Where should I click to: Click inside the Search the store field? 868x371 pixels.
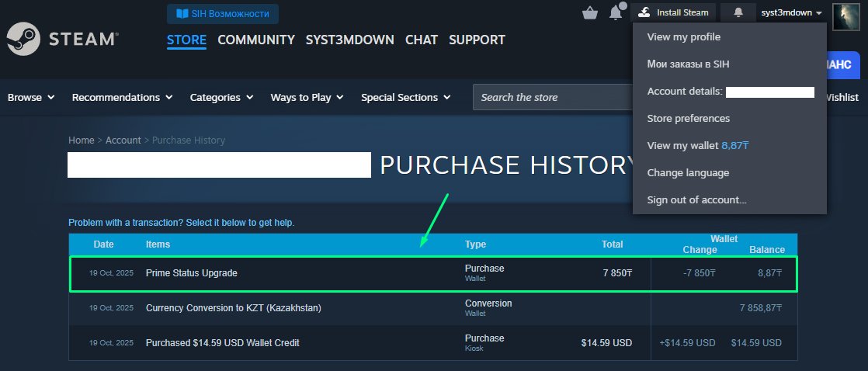click(551, 97)
